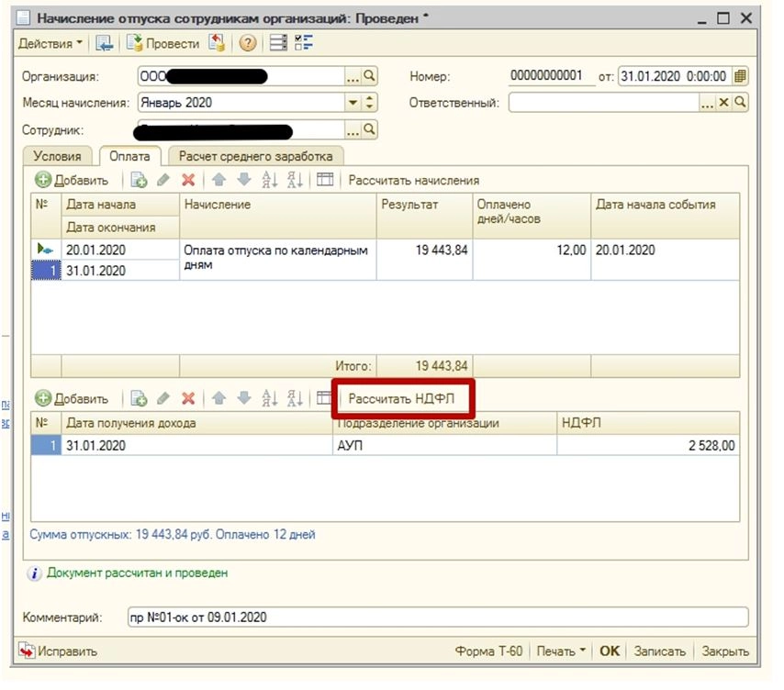Click the list view icon after help
The image size is (784, 690).
point(278,43)
